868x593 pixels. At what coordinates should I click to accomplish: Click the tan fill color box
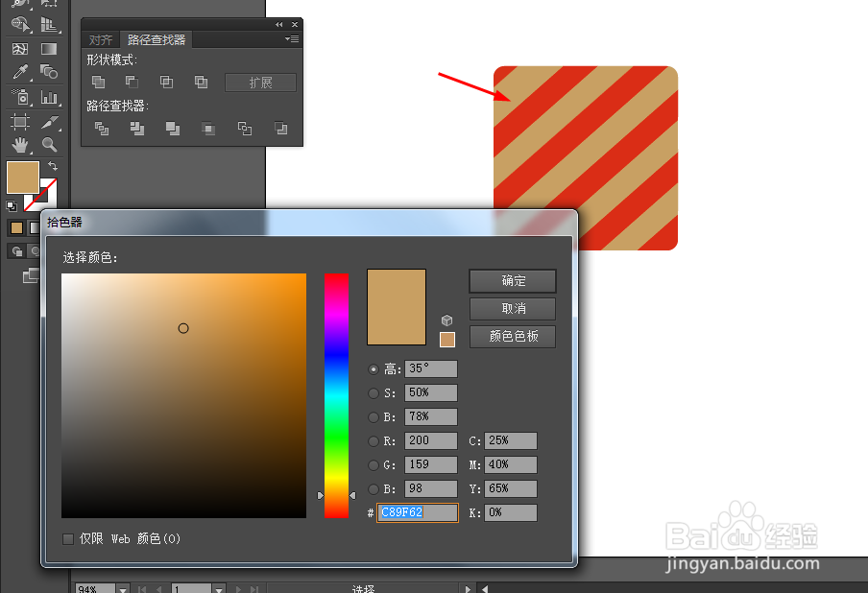tap(23, 178)
